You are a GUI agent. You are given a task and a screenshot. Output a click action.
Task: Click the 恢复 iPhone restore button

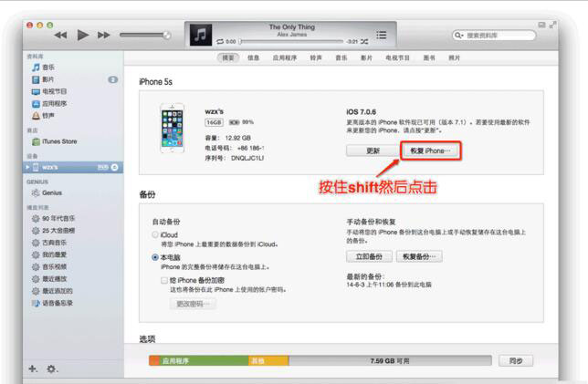(431, 150)
